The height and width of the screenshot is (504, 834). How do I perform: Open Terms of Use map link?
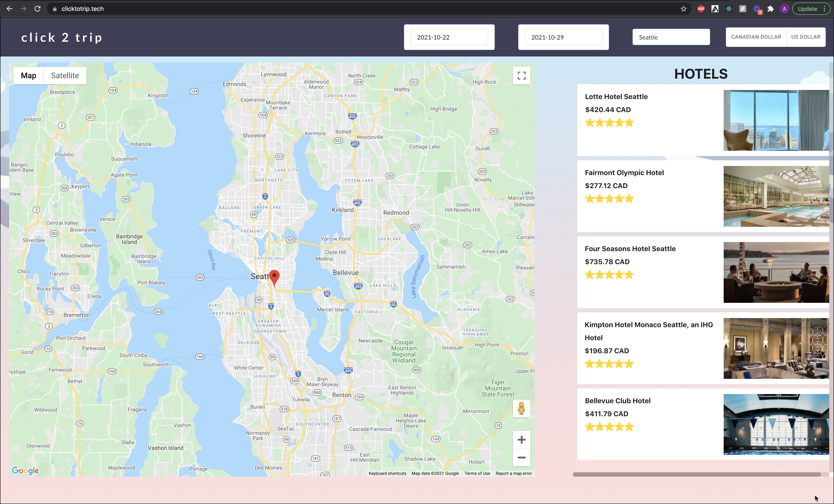pyautogui.click(x=477, y=473)
